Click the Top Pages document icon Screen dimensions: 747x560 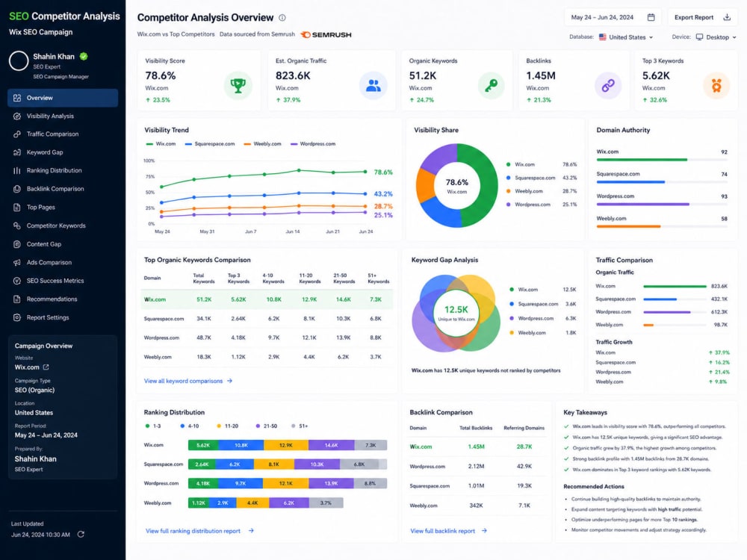[x=17, y=207]
